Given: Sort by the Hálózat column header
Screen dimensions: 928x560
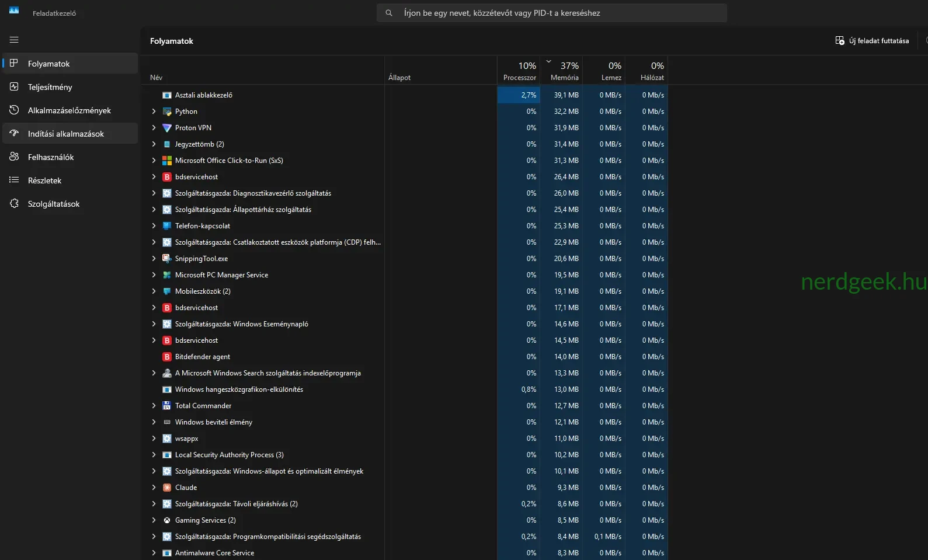Looking at the screenshot, I should tap(647, 71).
